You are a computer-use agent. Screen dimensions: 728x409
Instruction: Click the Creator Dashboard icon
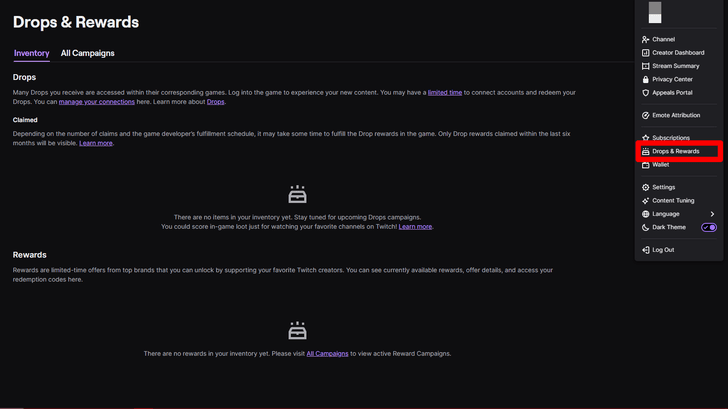(x=646, y=53)
